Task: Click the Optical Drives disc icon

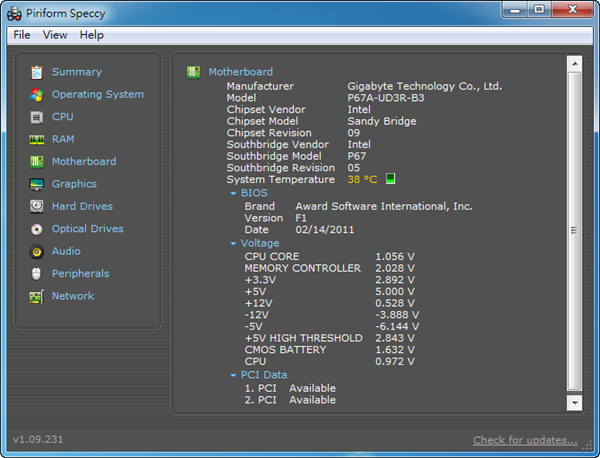Action: point(37,229)
